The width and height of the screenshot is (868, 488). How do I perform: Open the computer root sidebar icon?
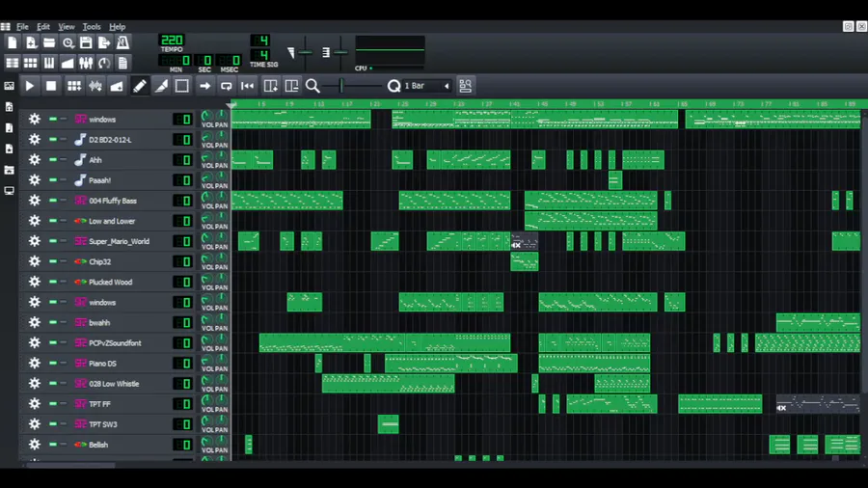tap(10, 191)
